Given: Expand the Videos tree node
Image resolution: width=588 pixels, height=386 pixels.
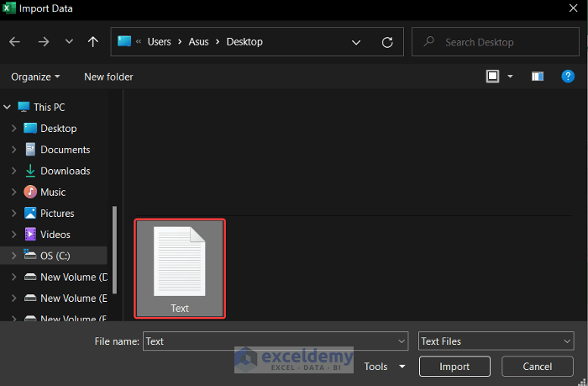Looking at the screenshot, I should point(14,235).
